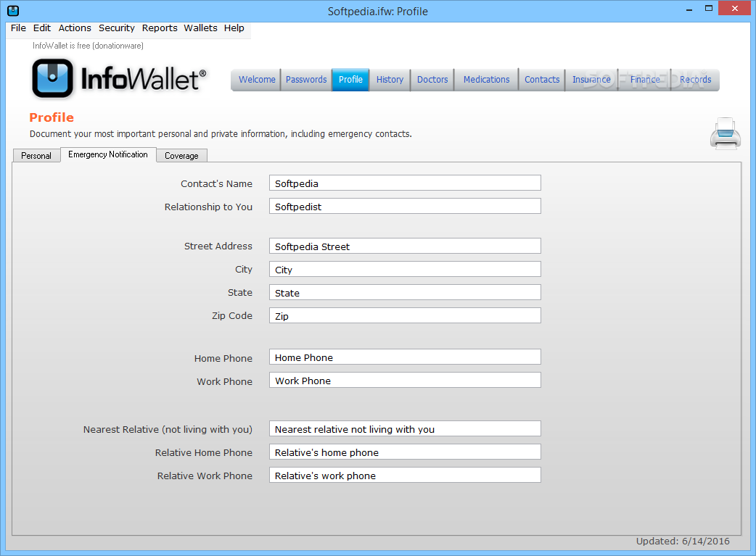The width and height of the screenshot is (756, 556).
Task: Click the InfoWallet logo
Action: pyautogui.click(x=119, y=78)
